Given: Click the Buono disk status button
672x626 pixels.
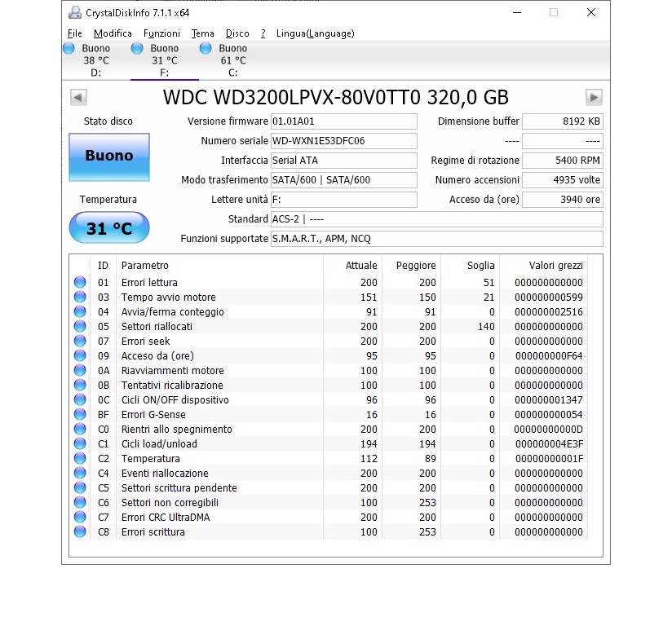Looking at the screenshot, I should pyautogui.click(x=109, y=157).
